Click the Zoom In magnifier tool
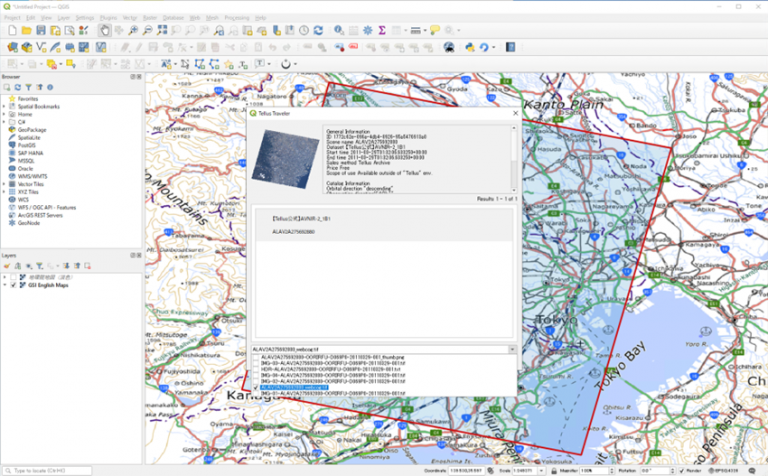The width and height of the screenshot is (768, 476). [x=133, y=31]
